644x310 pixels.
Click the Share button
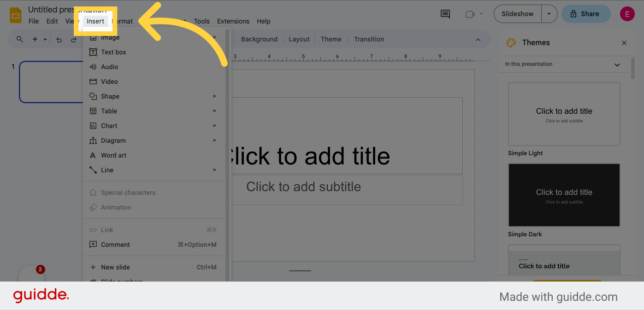click(585, 14)
